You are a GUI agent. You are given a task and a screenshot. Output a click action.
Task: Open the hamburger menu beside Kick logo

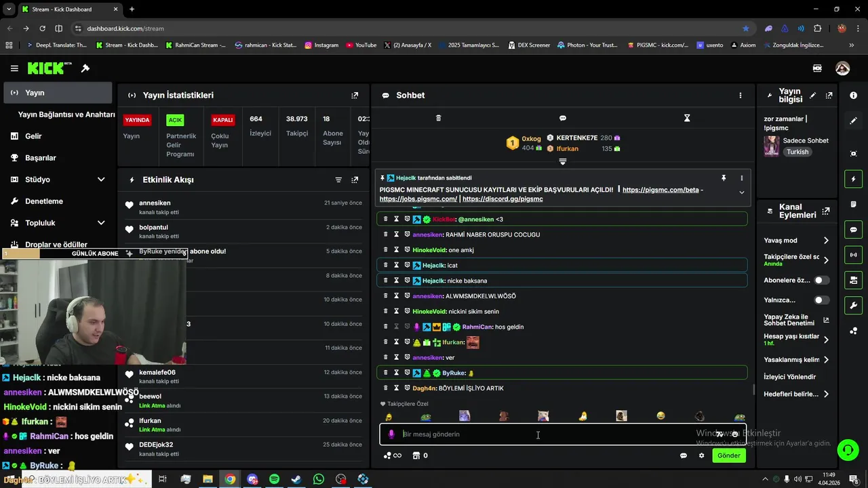14,68
